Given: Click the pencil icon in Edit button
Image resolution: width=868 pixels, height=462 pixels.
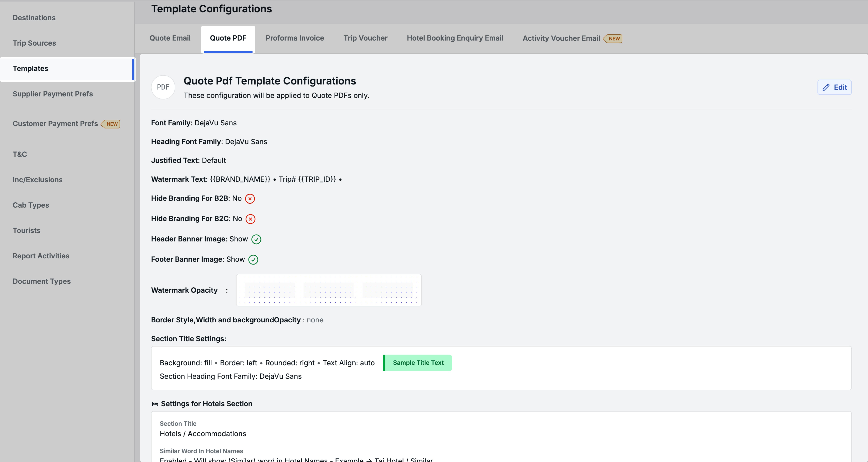Looking at the screenshot, I should click(826, 87).
